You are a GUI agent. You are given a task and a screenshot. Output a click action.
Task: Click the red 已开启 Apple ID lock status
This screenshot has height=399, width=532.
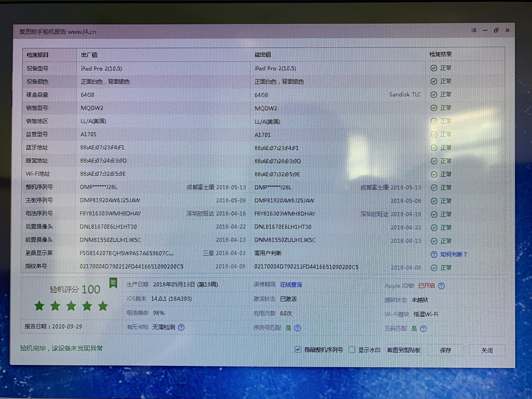click(427, 286)
